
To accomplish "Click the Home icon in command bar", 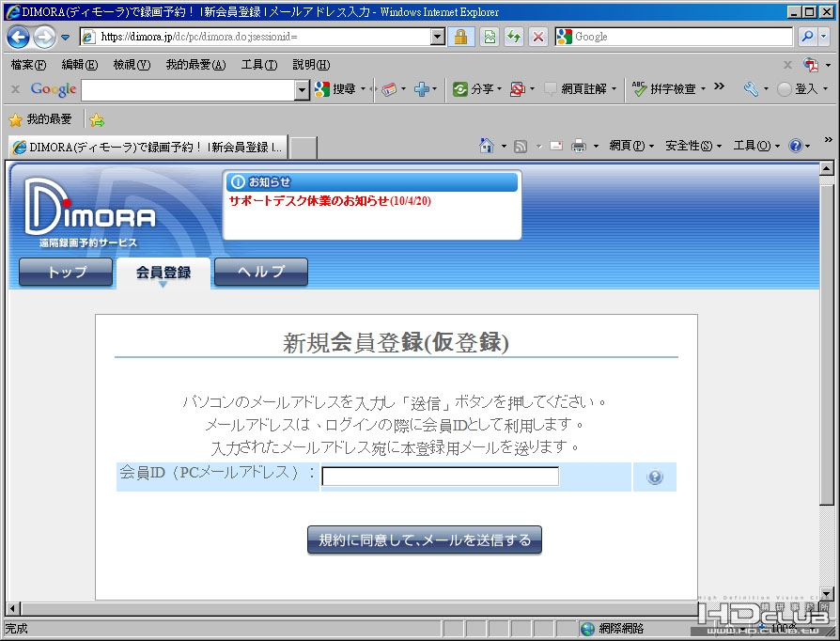I will point(487,146).
